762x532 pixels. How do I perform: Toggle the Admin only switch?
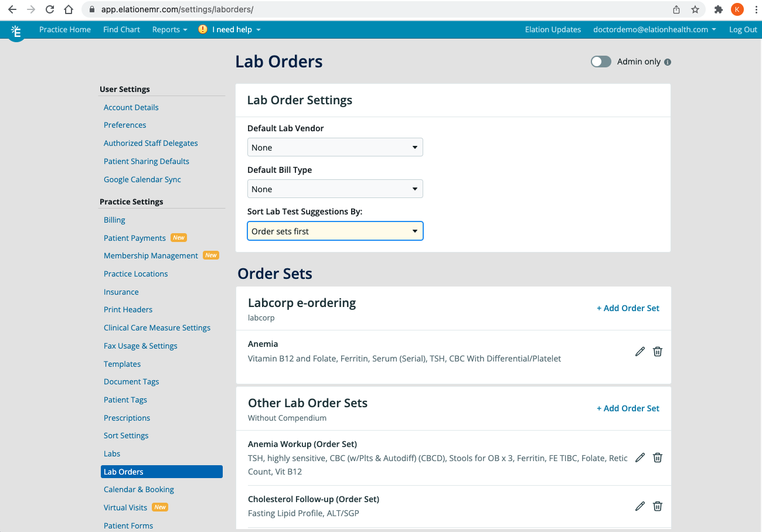(601, 62)
